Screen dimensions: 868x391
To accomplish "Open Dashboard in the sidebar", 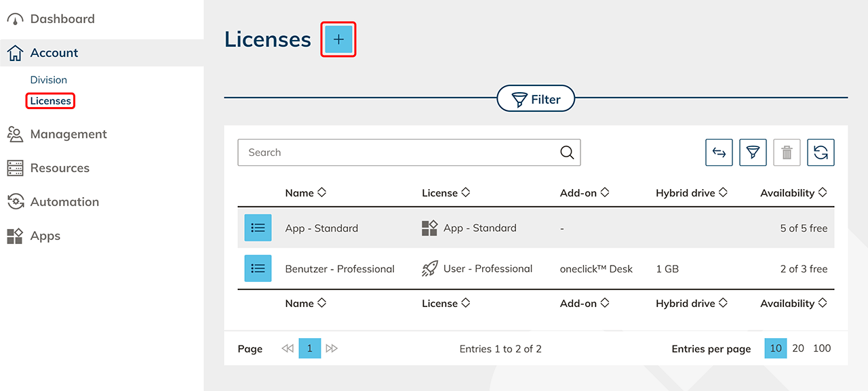I will (x=62, y=19).
